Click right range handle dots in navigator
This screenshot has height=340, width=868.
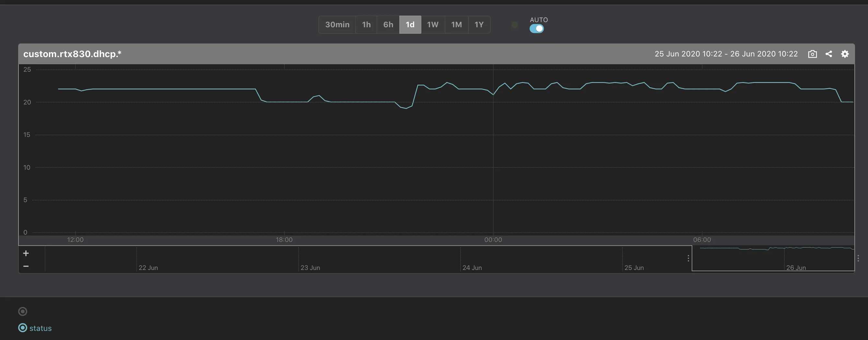858,258
